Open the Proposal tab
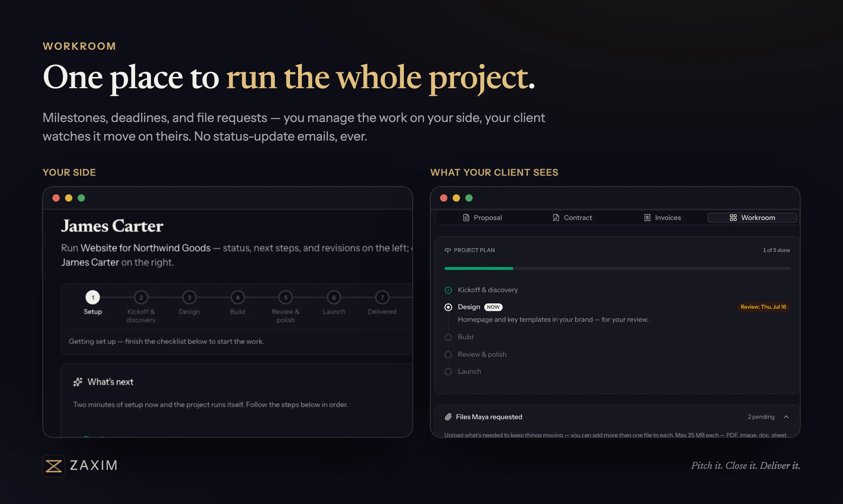This screenshot has height=504, width=843. click(482, 218)
